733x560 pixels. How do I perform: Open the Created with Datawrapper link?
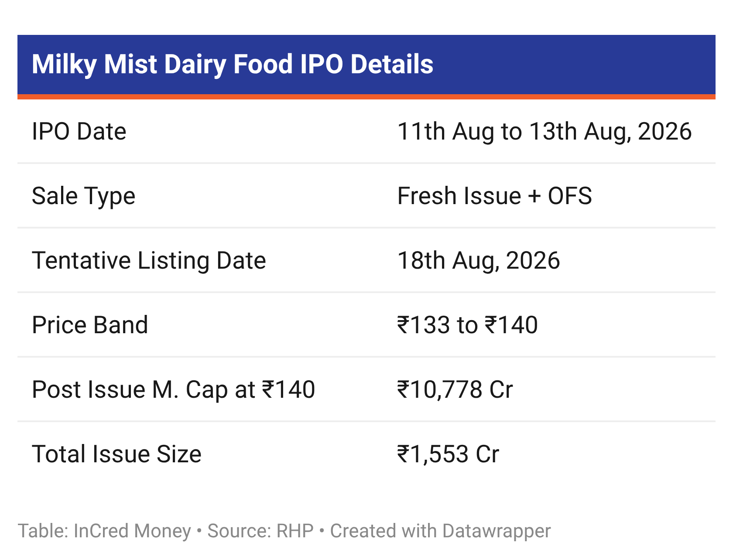(440, 531)
